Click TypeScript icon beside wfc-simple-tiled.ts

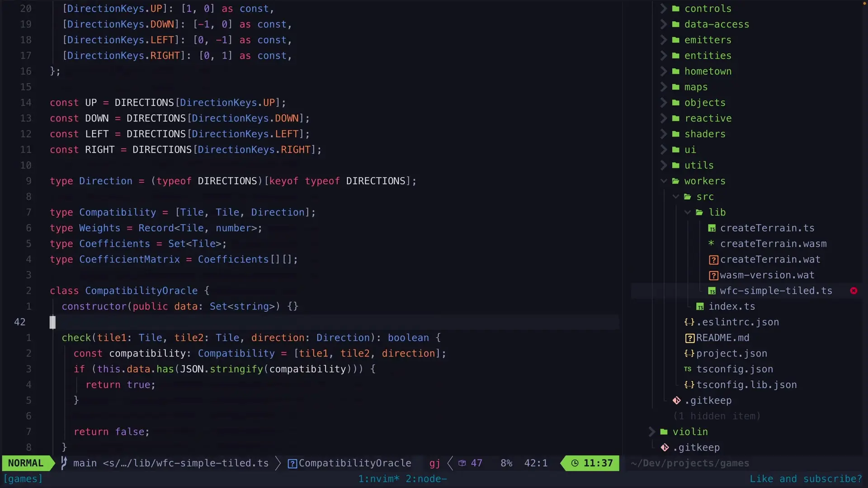point(712,291)
